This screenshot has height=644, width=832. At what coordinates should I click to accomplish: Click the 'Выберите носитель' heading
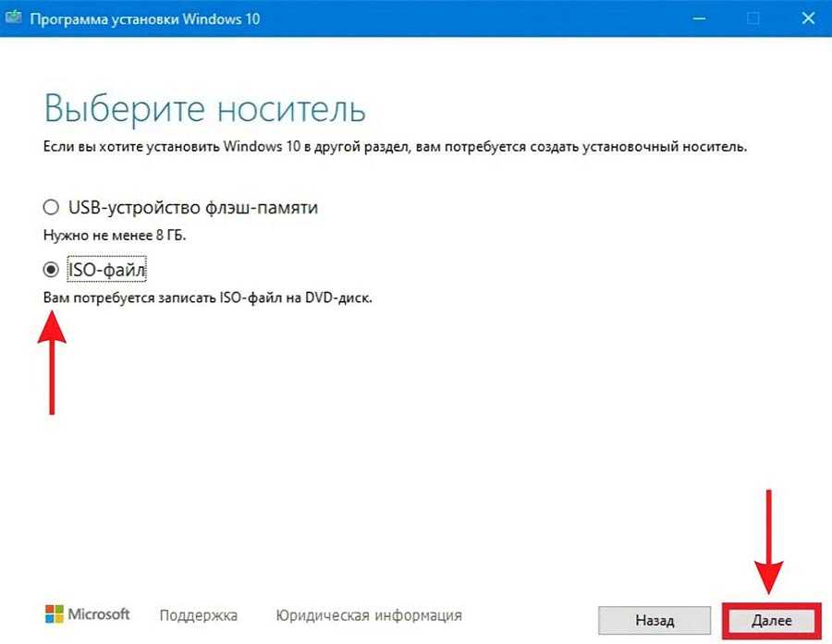[x=204, y=109]
